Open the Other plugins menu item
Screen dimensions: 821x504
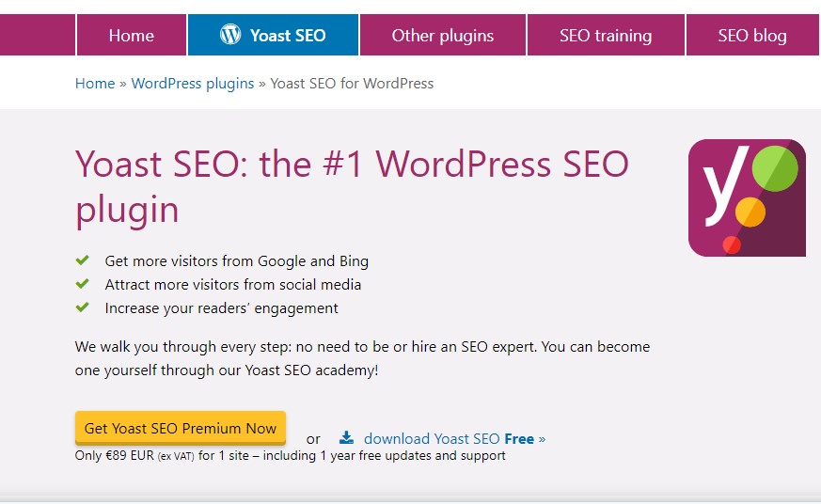[442, 36]
